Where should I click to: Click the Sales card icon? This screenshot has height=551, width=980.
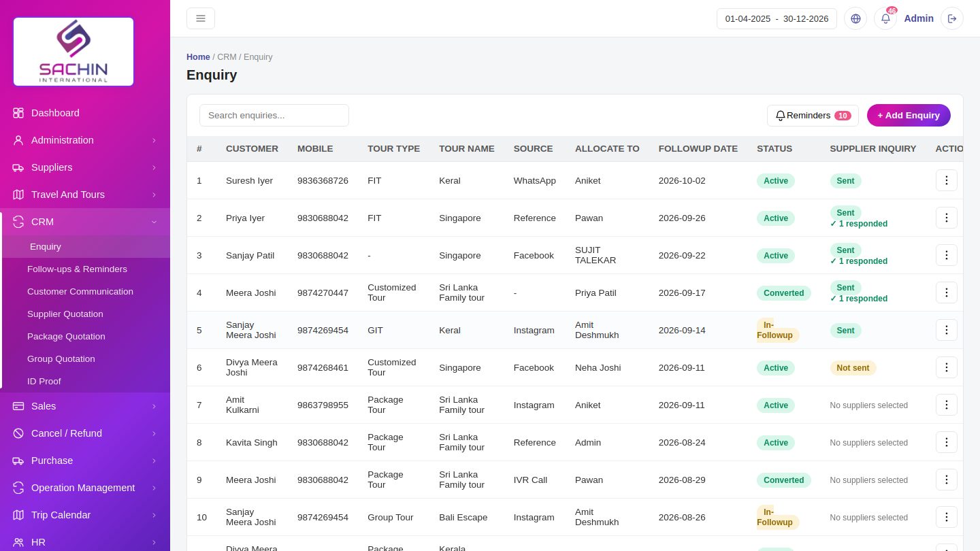click(x=18, y=406)
